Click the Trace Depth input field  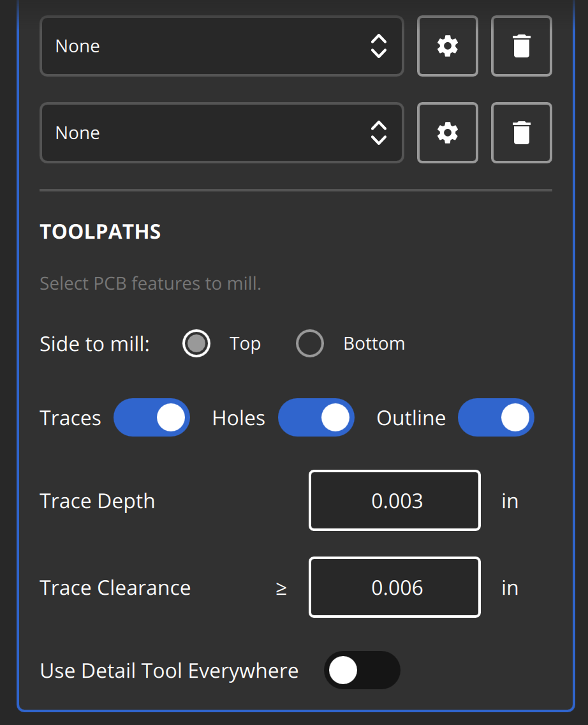(x=395, y=501)
